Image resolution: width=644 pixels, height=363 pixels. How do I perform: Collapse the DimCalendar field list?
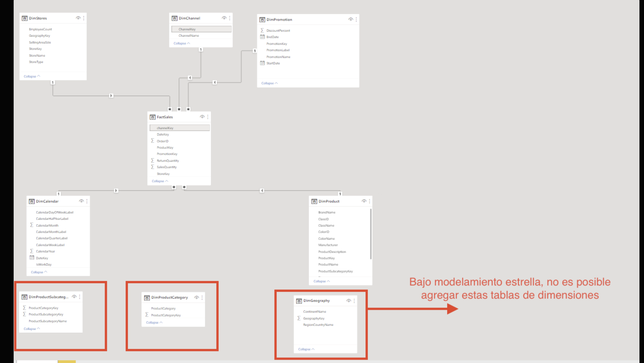[38, 272]
